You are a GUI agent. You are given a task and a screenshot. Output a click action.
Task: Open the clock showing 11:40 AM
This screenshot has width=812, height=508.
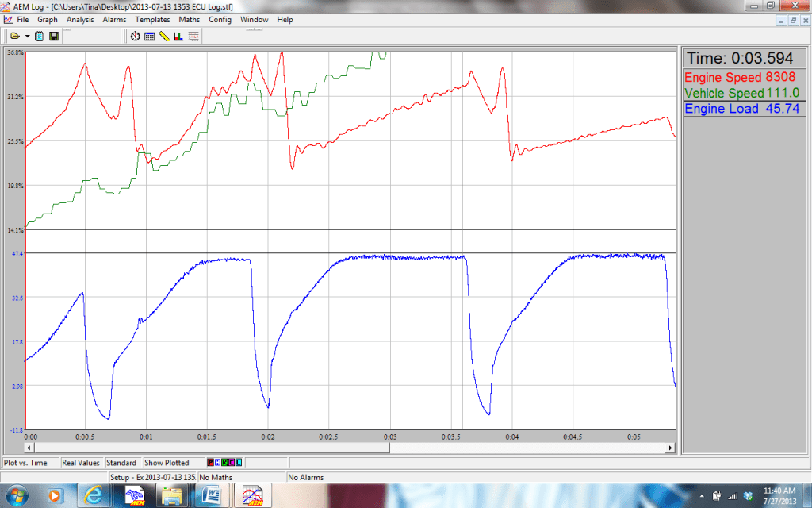[779, 495]
